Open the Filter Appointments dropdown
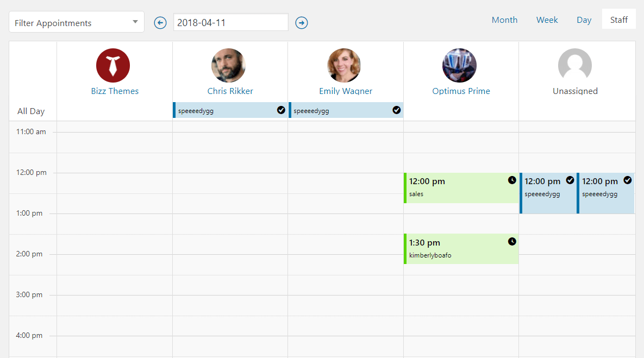Screen dimensions: 644x358 [77, 22]
